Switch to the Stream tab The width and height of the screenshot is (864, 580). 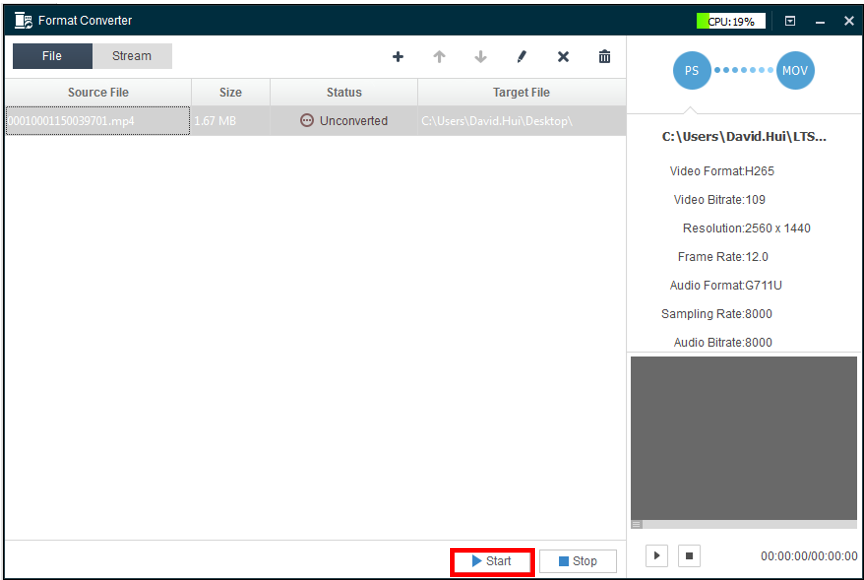132,56
